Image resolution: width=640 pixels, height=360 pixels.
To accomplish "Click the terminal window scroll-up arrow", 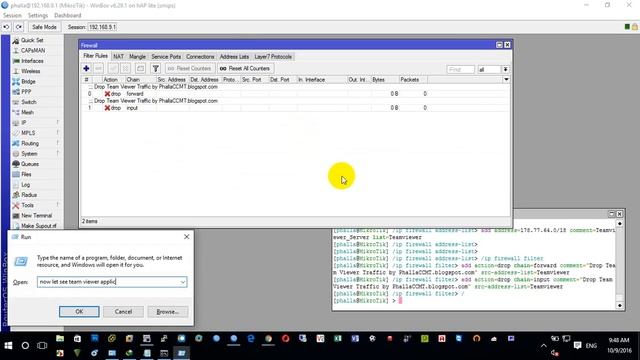I will click(619, 224).
